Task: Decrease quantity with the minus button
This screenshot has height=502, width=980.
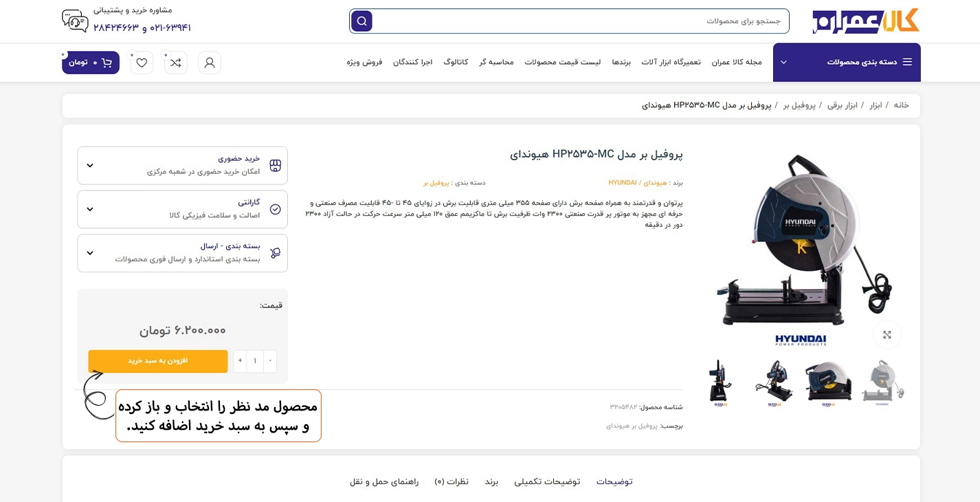Action: pos(270,361)
